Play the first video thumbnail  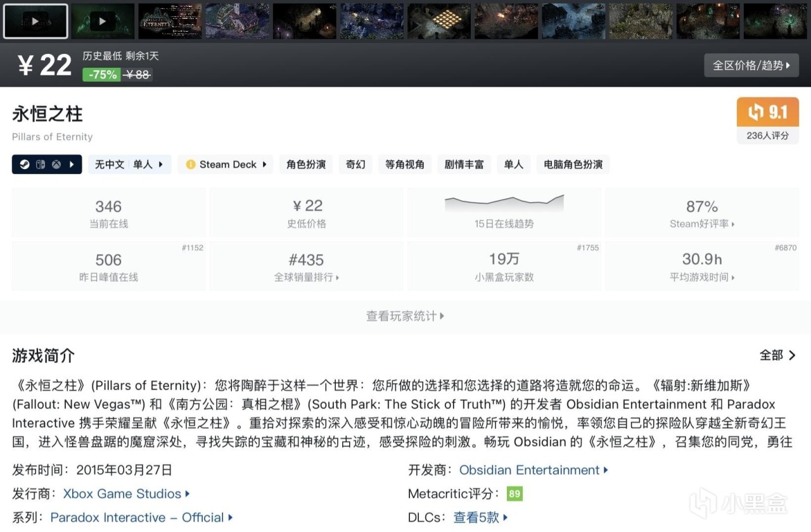[35, 21]
